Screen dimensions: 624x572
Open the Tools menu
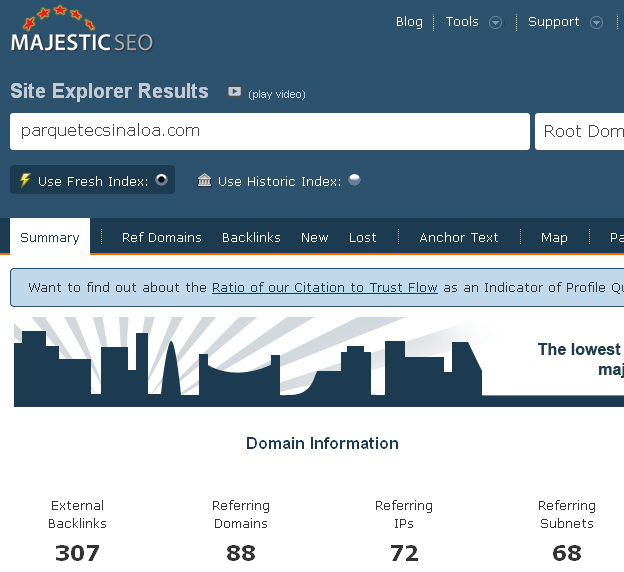pos(462,22)
